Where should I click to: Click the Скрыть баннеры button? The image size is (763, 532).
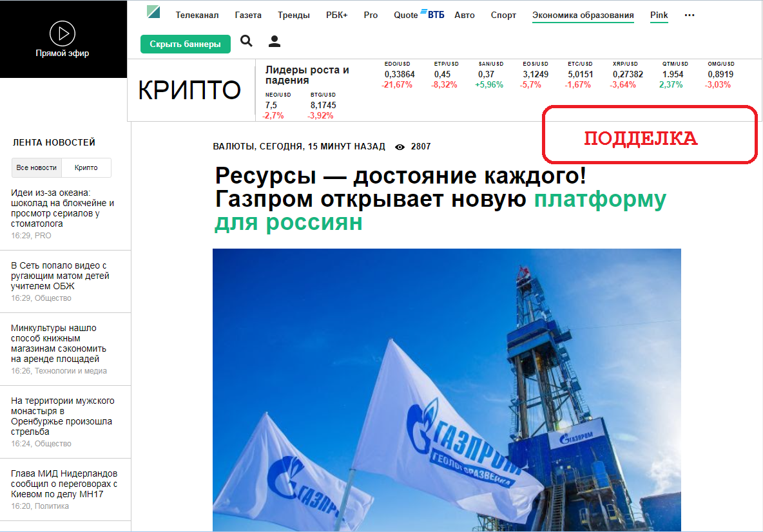186,44
